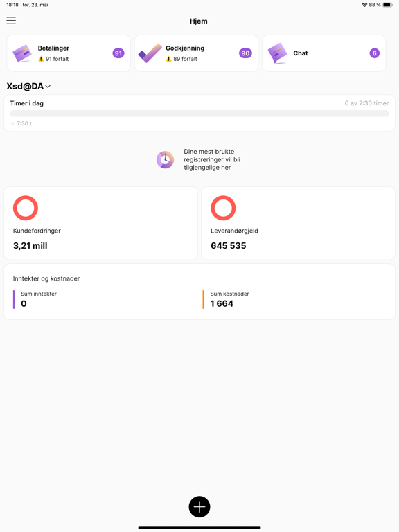
Task: Click the red ring above Leverandørgjeld
Action: [x=223, y=208]
